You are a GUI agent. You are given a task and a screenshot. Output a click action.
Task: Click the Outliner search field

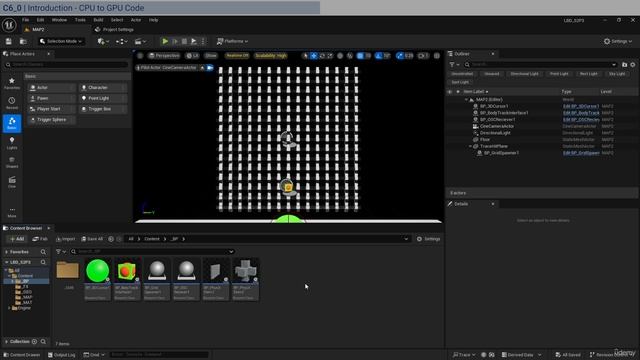pos(540,64)
